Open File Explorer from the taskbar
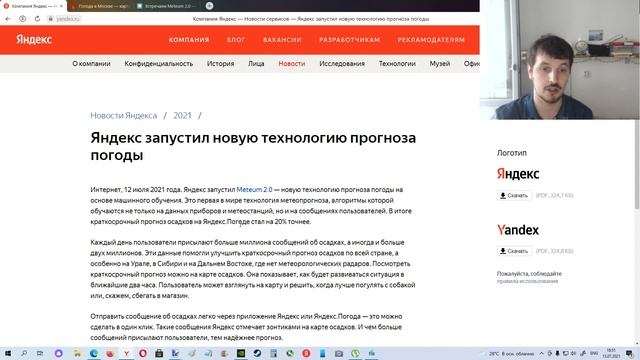The width and height of the screenshot is (640, 360). pos(77,353)
